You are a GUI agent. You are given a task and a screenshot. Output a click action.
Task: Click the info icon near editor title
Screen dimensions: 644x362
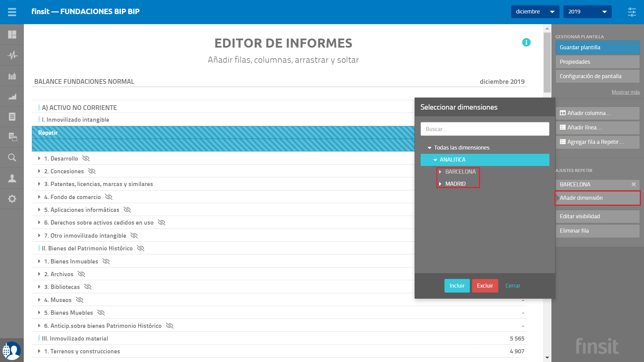tap(526, 42)
